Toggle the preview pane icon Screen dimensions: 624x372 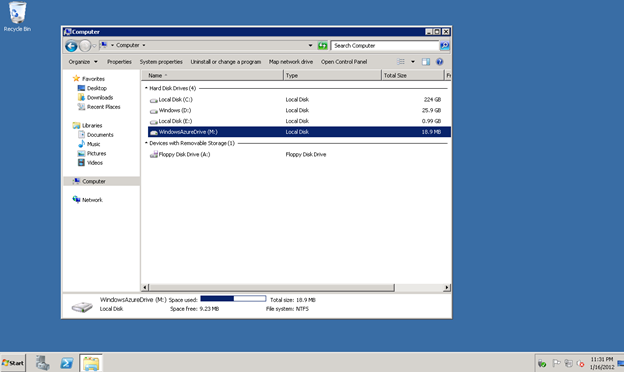pos(426,62)
